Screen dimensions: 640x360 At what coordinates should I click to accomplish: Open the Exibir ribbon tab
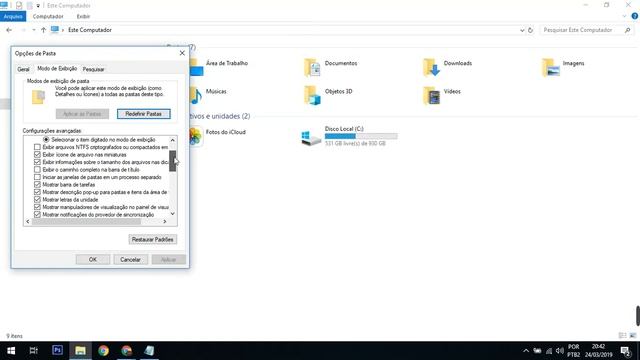[x=83, y=16]
